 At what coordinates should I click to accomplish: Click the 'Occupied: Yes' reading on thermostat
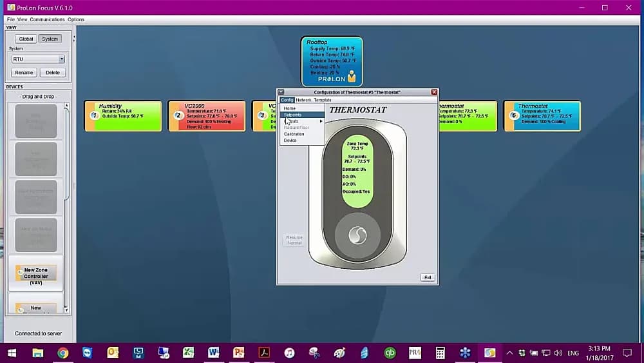pos(356,191)
